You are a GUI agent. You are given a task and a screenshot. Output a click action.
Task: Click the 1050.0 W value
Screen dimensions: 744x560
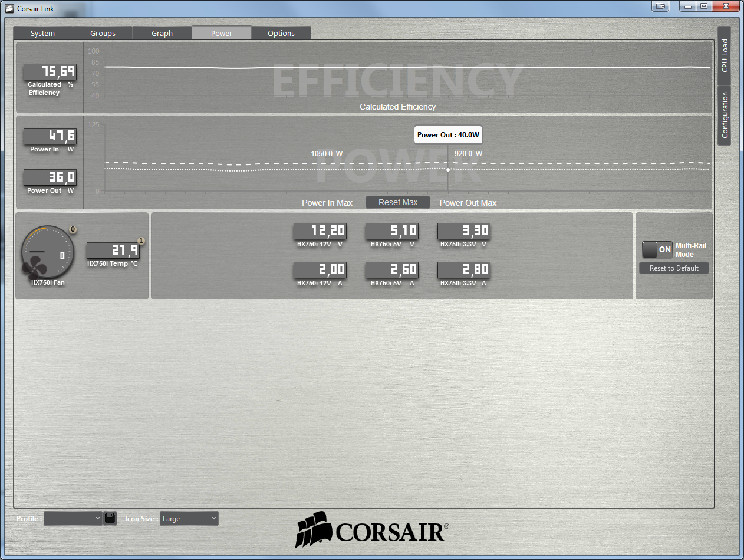pos(327,154)
